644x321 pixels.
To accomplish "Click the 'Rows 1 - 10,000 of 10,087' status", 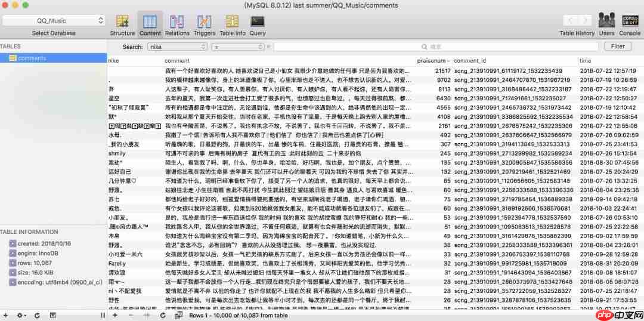I will pyautogui.click(x=240, y=315).
